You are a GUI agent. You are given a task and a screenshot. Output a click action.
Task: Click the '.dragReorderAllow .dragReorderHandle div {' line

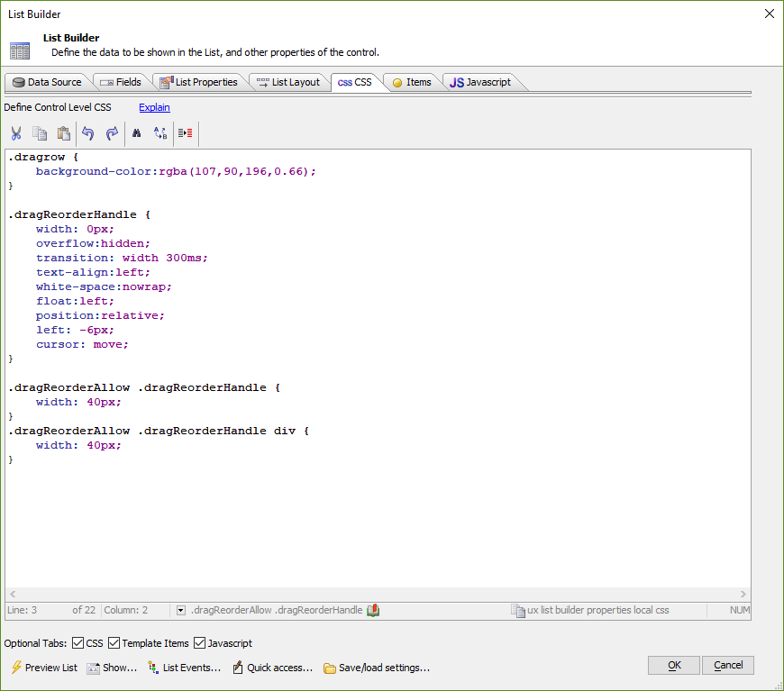[159, 431]
